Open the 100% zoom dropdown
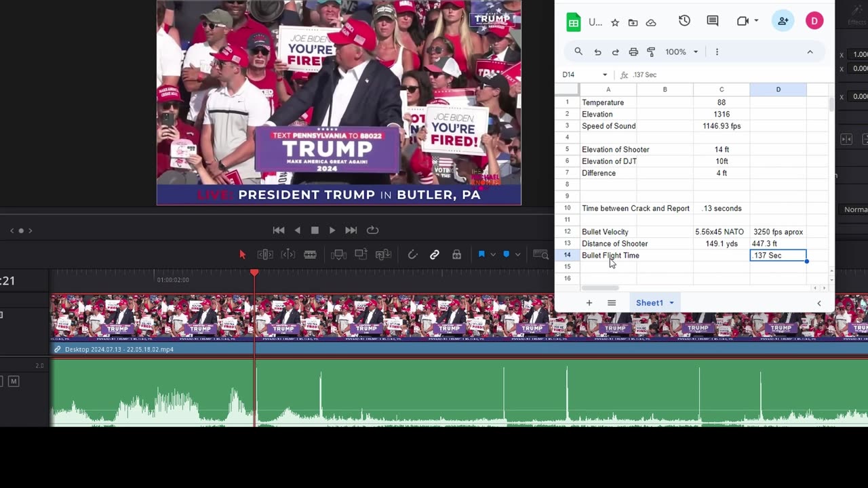This screenshot has width=868, height=488. tap(682, 52)
